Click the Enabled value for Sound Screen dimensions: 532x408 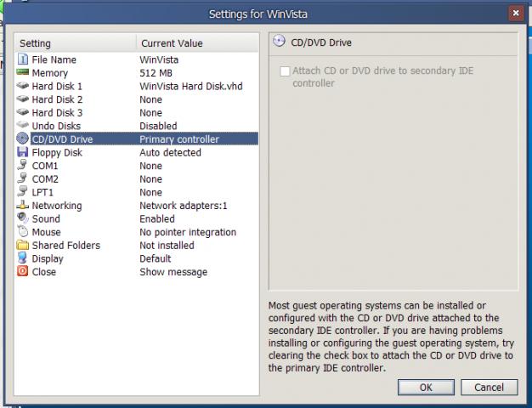pyautogui.click(x=157, y=218)
